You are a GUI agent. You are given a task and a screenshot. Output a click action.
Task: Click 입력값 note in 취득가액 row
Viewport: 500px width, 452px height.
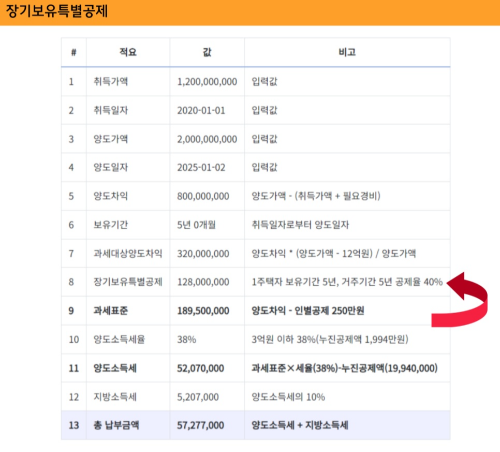point(264,81)
